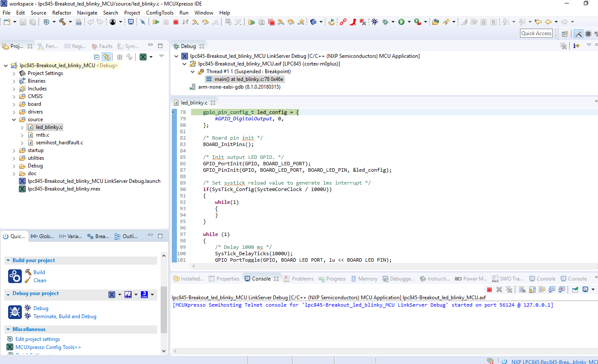Click the Step Over toolbar icon

pos(205,22)
